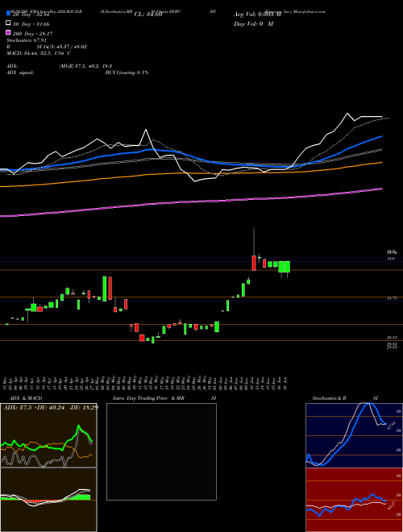Click the ADX indicator chart panel
403x532 pixels.
(x=48, y=435)
